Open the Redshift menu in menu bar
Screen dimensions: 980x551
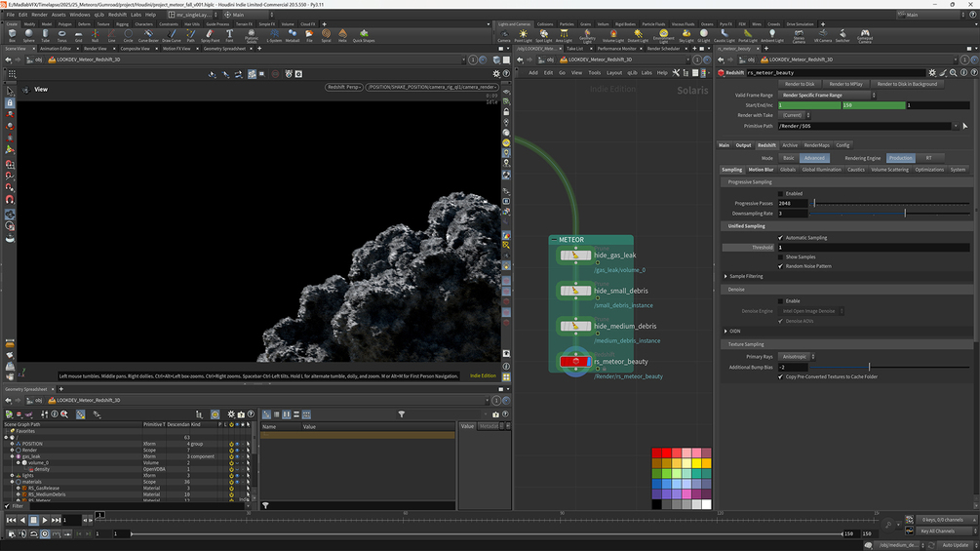117,15
